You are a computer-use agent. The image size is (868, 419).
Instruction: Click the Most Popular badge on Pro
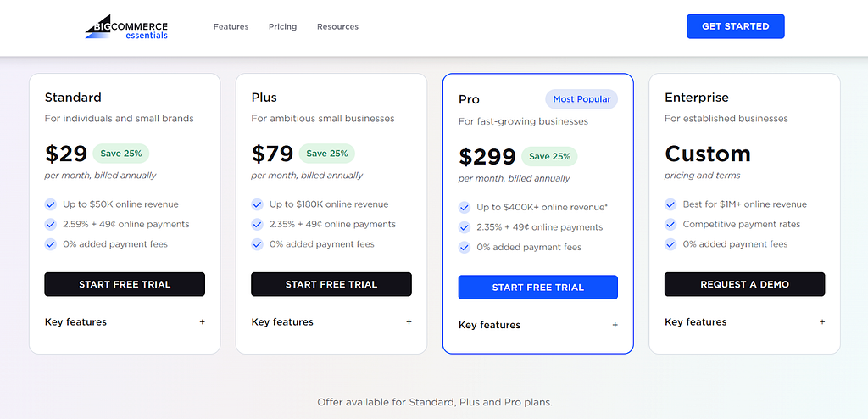[x=581, y=99]
